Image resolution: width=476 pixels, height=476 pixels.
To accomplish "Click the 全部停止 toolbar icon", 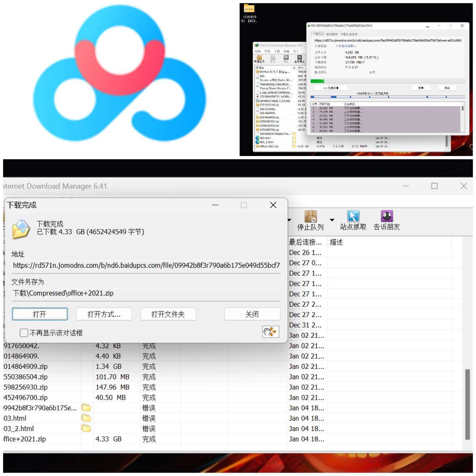I will [300, 58].
